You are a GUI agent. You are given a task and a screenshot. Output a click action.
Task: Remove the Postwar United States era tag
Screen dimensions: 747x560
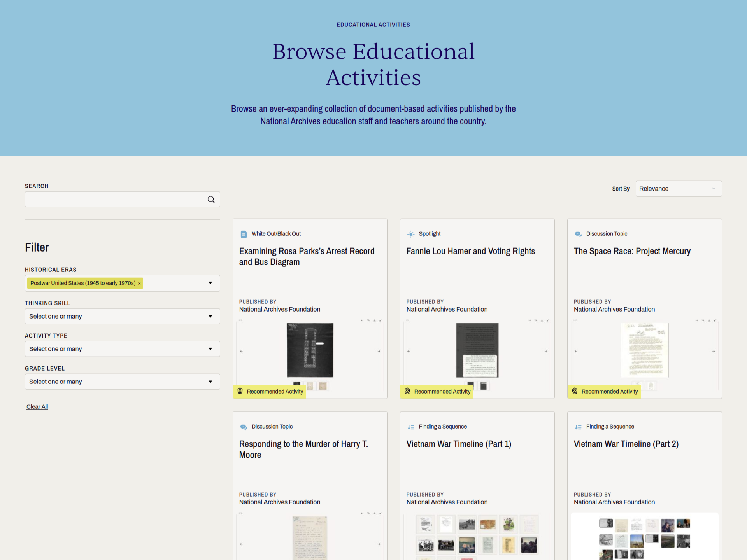pyautogui.click(x=139, y=283)
